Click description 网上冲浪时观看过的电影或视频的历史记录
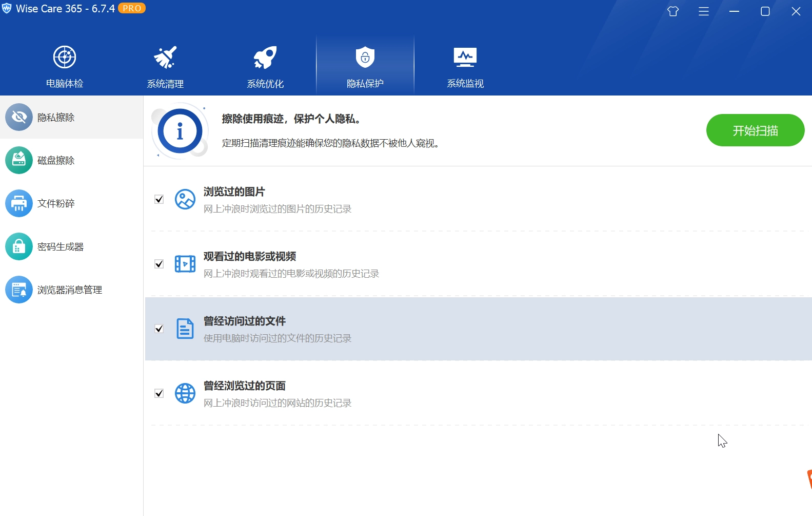812x516 pixels. tap(291, 274)
